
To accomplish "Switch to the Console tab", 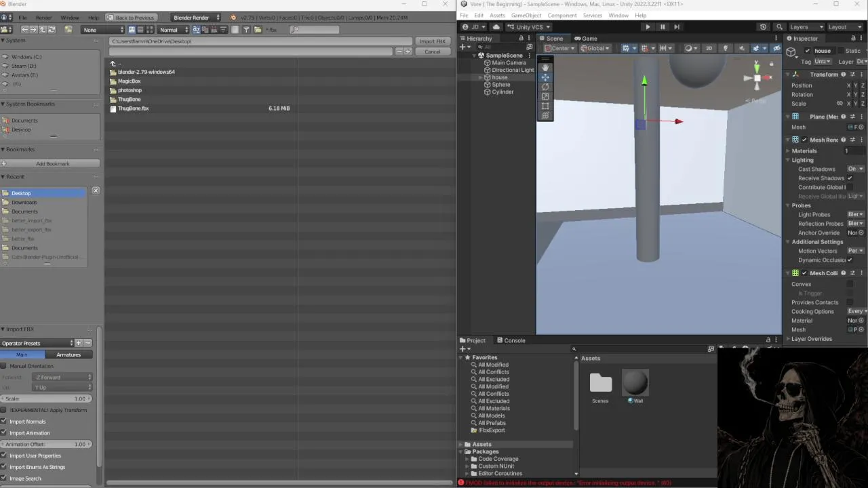I will click(x=511, y=340).
